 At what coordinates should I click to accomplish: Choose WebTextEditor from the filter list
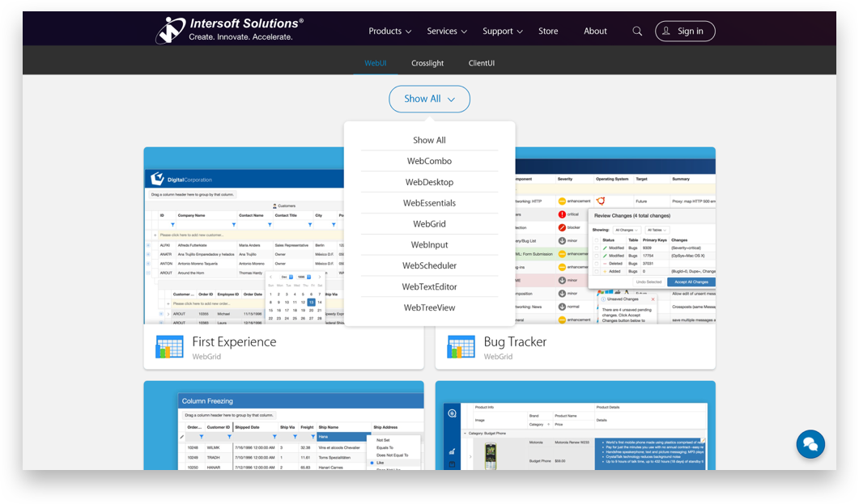point(429,286)
